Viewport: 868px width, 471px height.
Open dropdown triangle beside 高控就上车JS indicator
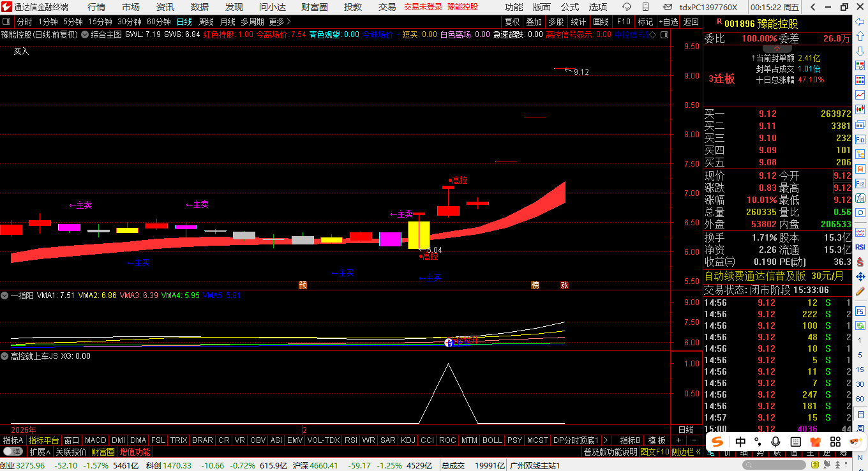click(4, 356)
